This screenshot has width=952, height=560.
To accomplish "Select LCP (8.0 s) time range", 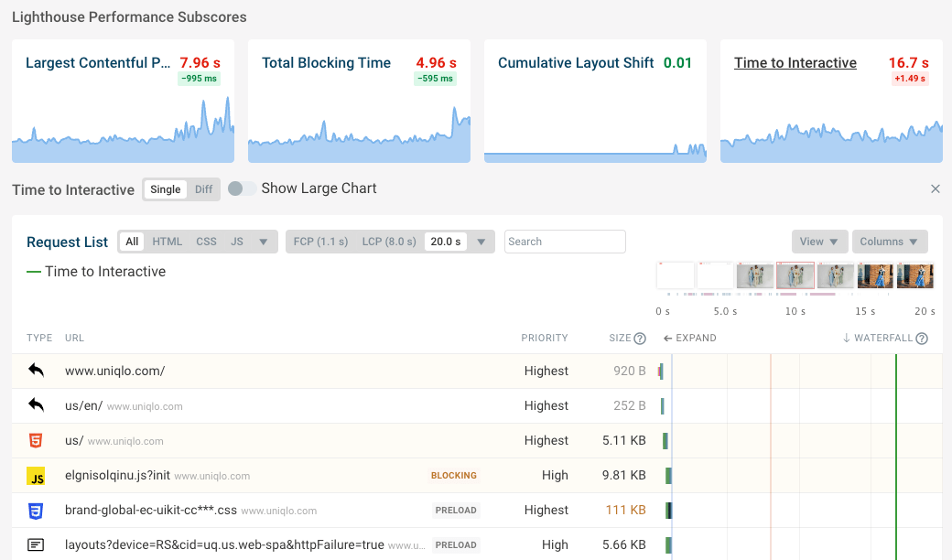I will [x=389, y=242].
